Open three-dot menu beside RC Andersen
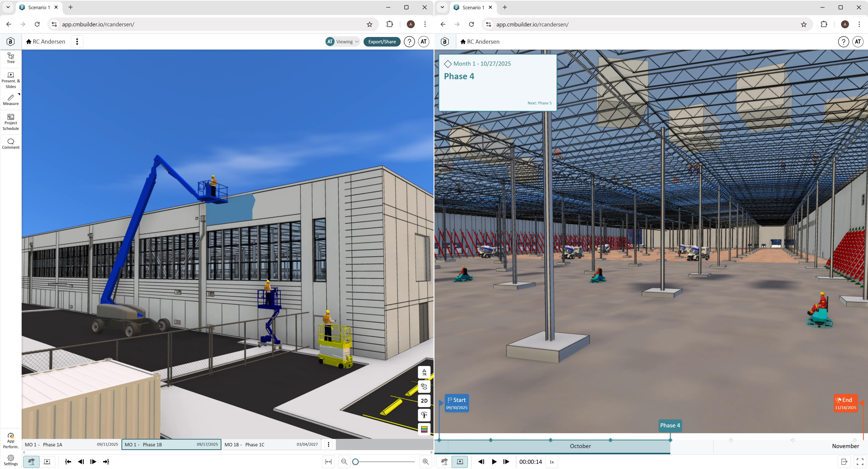868x469 pixels. pyautogui.click(x=77, y=41)
